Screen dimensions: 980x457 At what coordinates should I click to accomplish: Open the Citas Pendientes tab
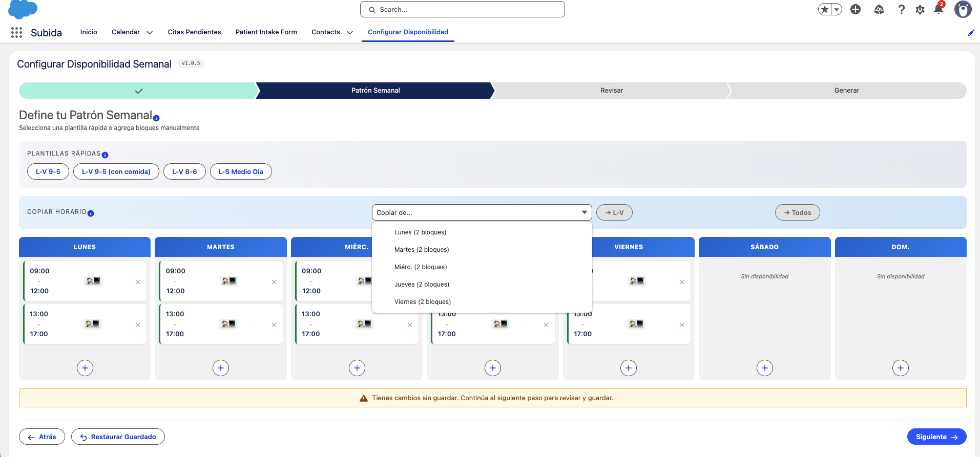coord(195,32)
